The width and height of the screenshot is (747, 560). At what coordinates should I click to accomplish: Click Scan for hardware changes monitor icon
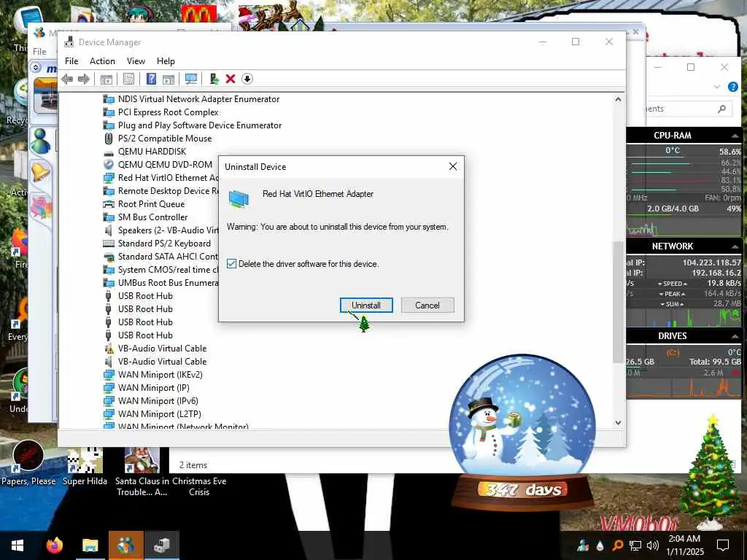coord(191,79)
